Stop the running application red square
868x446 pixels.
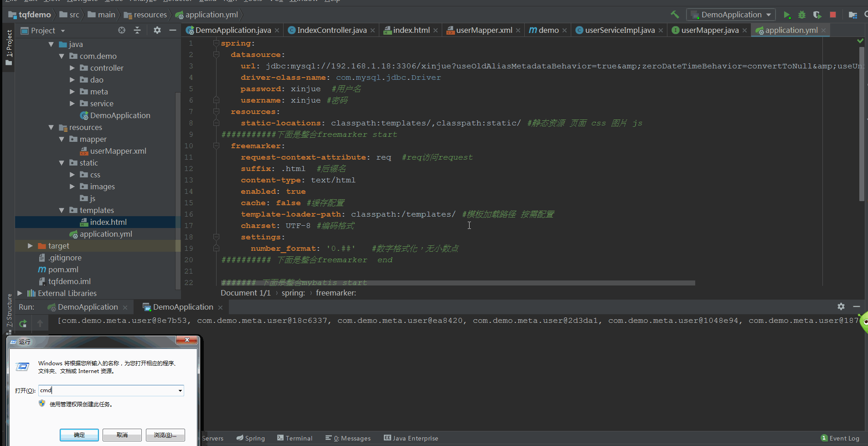click(833, 15)
